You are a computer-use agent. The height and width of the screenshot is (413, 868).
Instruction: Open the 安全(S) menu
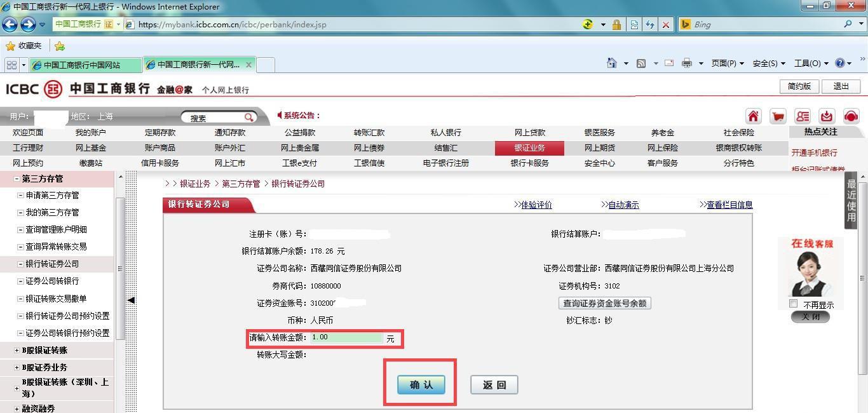click(x=769, y=63)
